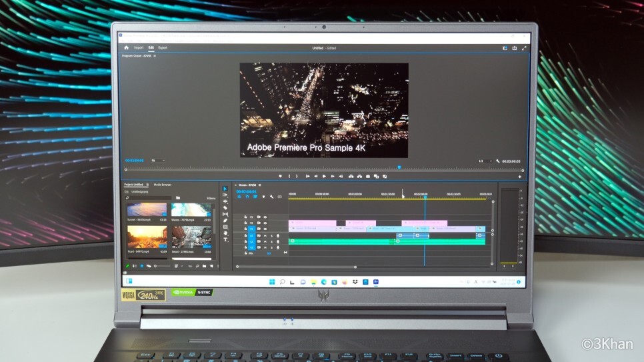Create new search bin folder icon
Viewport: 644px width, 362px height.
click(178, 198)
